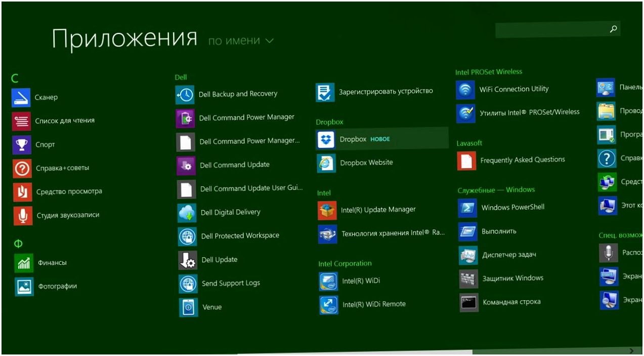Click the "Защитник Windows" label
The image size is (644, 356).
click(x=513, y=278)
